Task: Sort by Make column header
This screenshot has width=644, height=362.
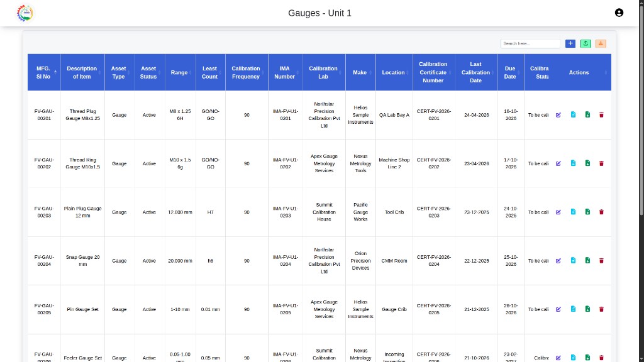Action: [x=360, y=72]
